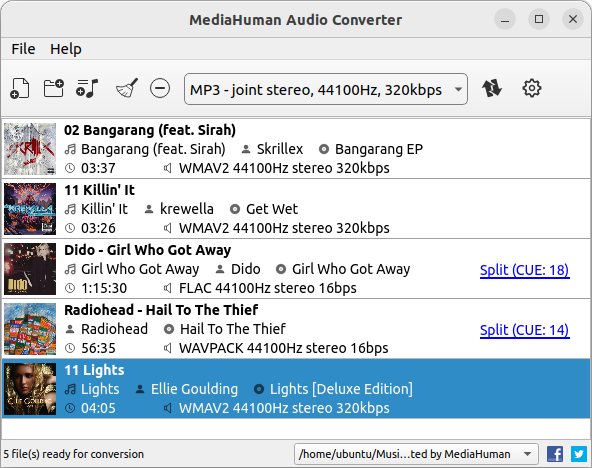Click the 04:05 duration value
Image resolution: width=592 pixels, height=468 pixels.
pos(98,408)
